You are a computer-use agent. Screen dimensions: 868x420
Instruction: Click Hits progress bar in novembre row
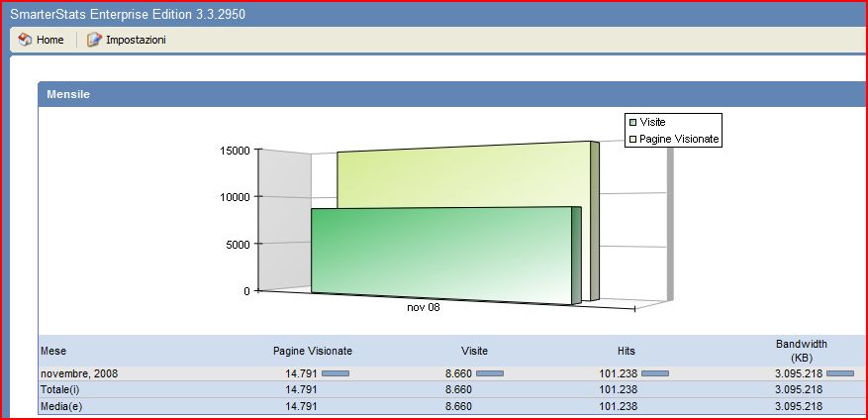coord(655,373)
